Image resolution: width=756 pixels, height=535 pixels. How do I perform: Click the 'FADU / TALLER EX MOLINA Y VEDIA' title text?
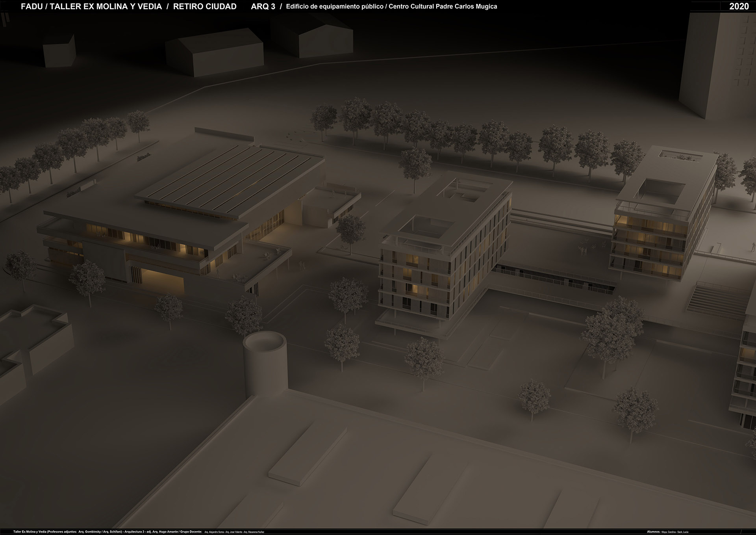(91, 6)
